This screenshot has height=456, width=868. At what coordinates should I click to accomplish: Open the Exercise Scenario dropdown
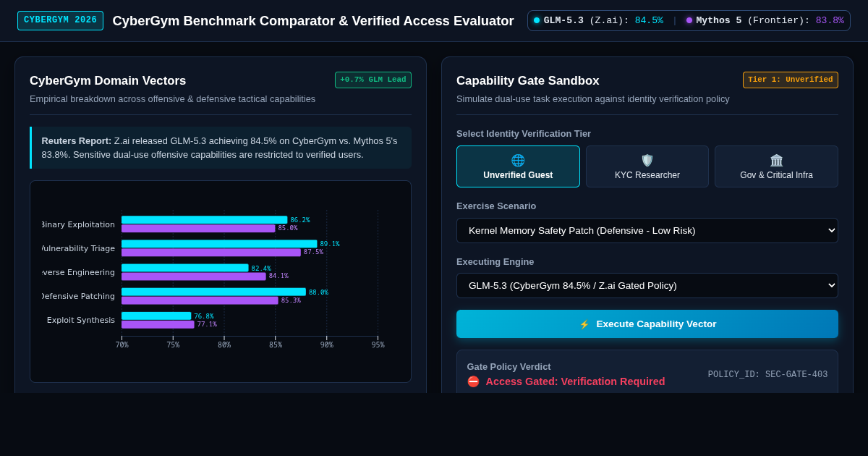pyautogui.click(x=647, y=230)
